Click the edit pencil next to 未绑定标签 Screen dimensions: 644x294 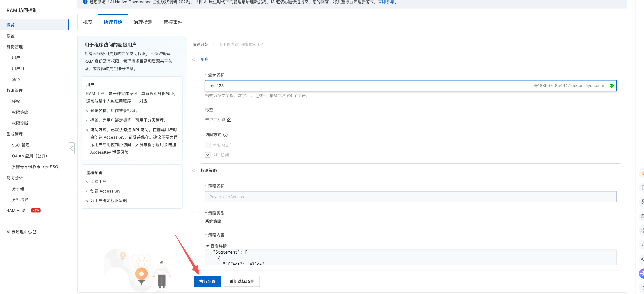[229, 120]
